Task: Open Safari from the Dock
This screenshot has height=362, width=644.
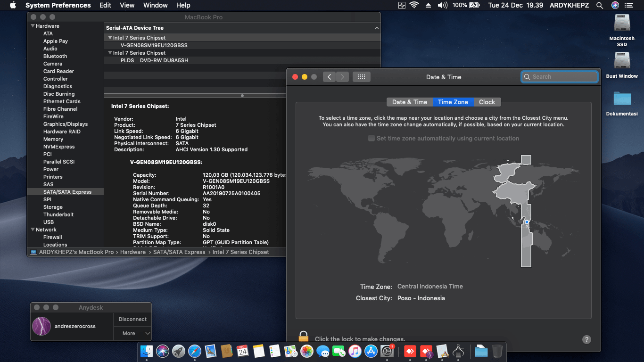Action: pyautogui.click(x=195, y=351)
